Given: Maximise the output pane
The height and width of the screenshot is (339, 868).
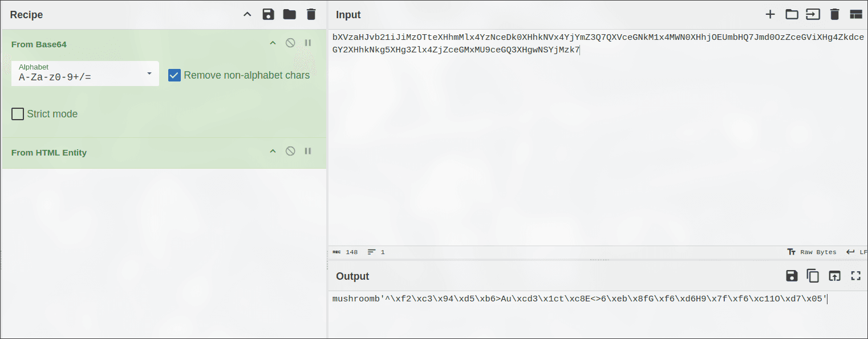Looking at the screenshot, I should [x=855, y=276].
